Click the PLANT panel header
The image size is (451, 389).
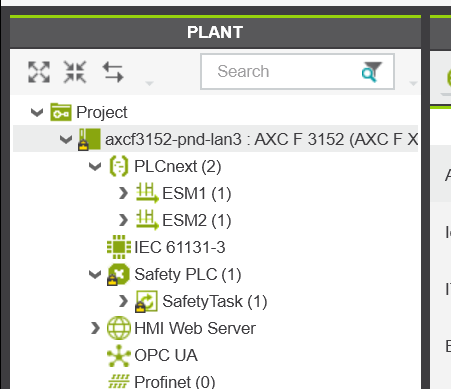click(x=215, y=32)
